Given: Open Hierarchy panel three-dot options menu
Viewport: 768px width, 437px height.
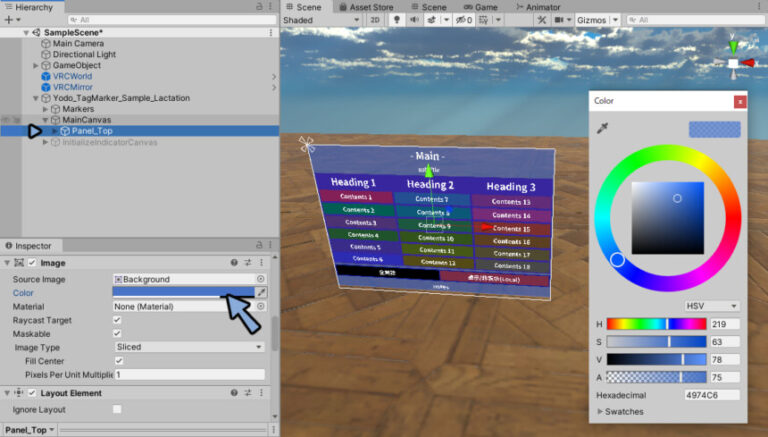Looking at the screenshot, I should pyautogui.click(x=270, y=6).
